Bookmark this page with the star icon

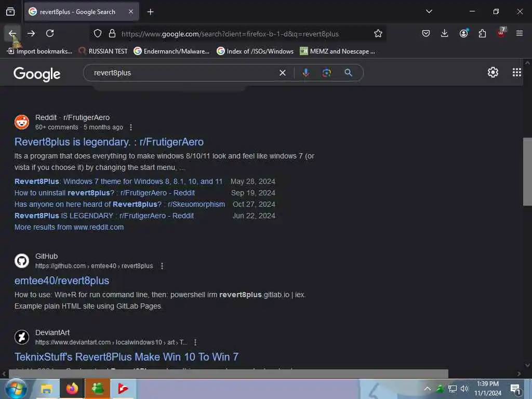click(378, 34)
